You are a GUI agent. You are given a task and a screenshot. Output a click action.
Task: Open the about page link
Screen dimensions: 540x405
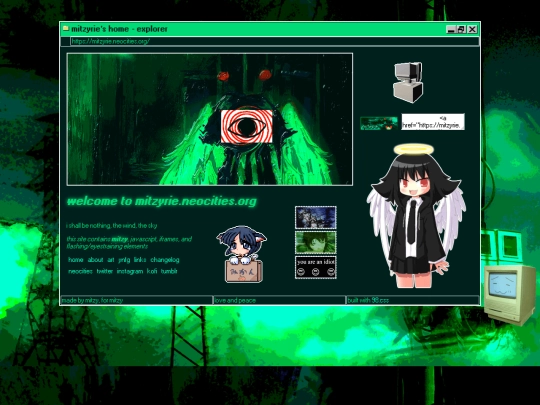pyautogui.click(x=95, y=260)
